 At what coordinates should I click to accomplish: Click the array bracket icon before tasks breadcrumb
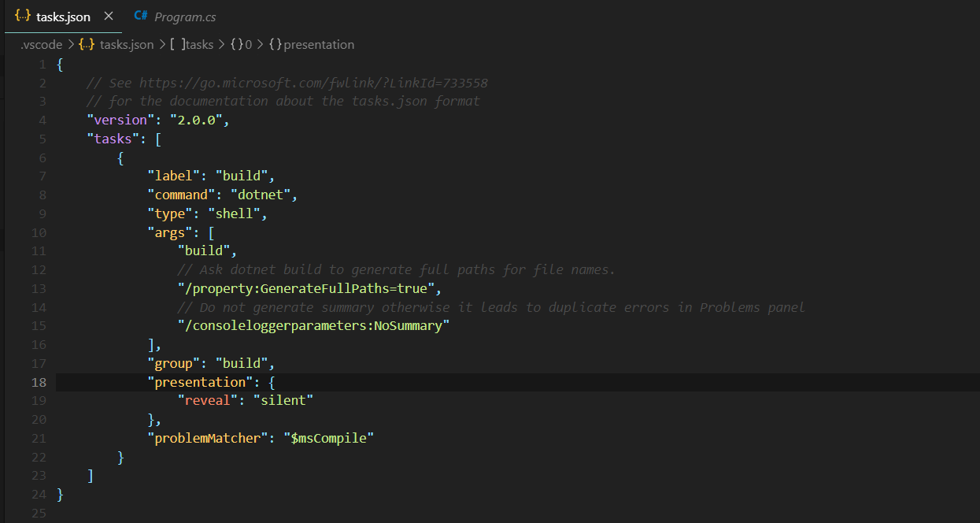click(178, 45)
